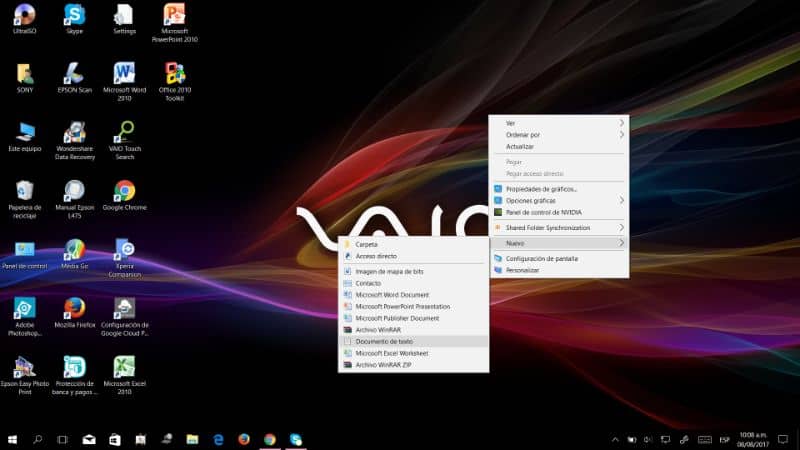Open taskbar search magnifier
800x450 pixels.
[37, 439]
